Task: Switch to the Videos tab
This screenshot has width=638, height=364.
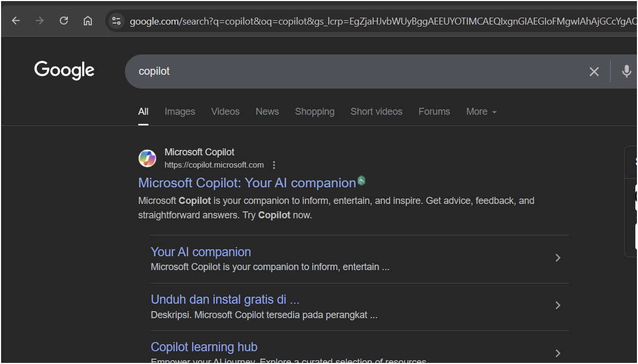Action: (225, 112)
